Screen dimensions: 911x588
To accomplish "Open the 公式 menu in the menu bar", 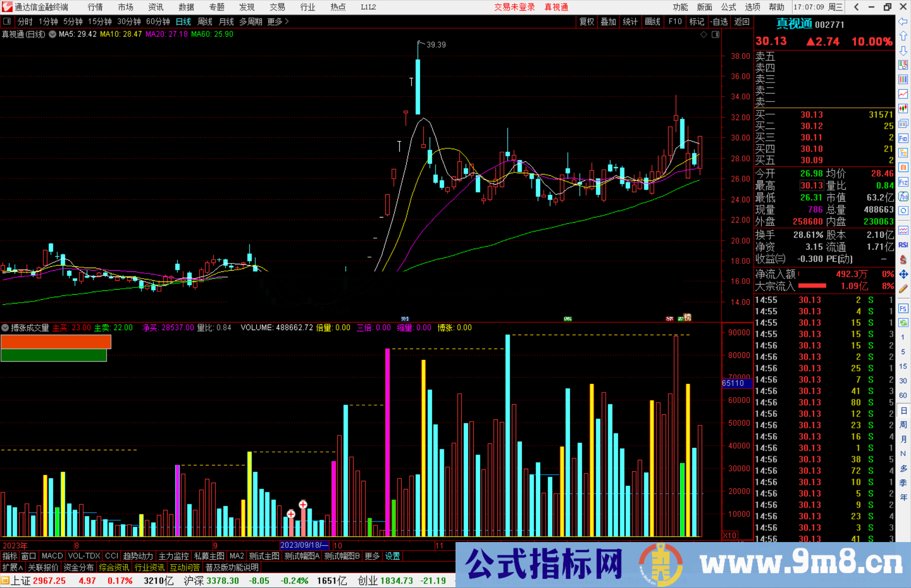I will 728,7.
